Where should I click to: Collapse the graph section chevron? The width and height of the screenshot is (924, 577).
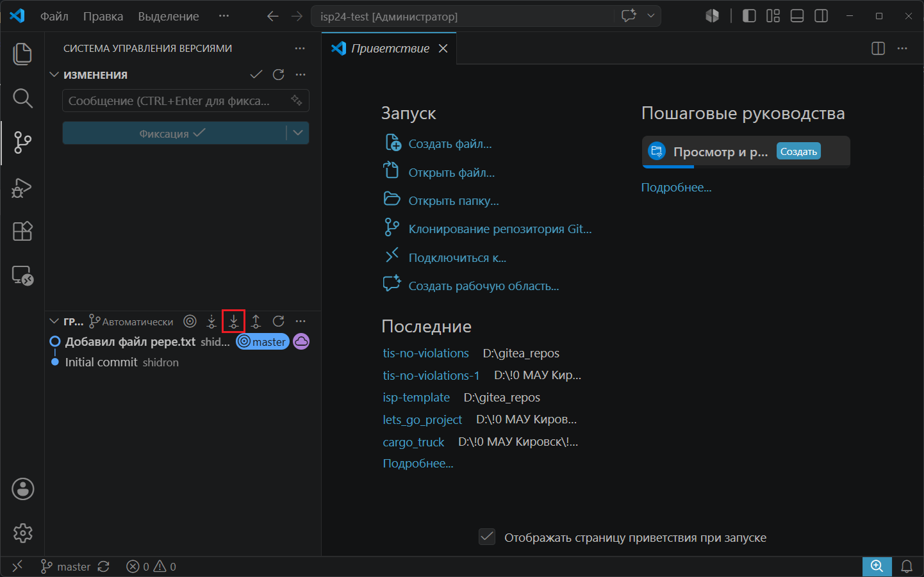tap(54, 321)
